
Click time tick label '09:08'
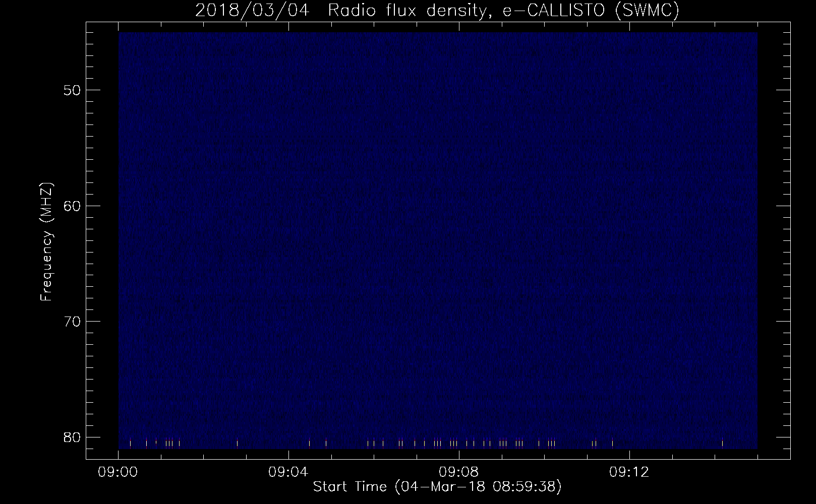459,472
